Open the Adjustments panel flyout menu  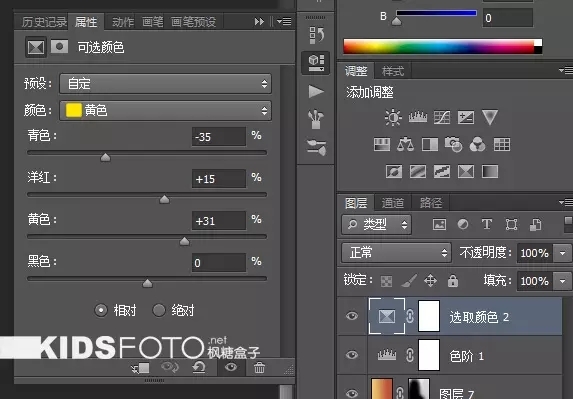click(566, 70)
